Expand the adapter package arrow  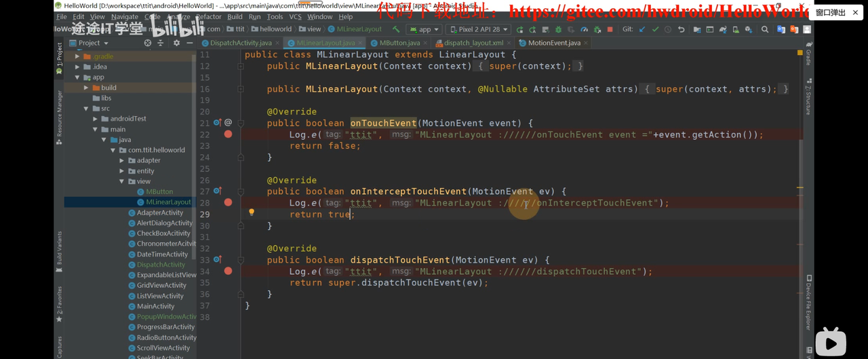coord(122,160)
